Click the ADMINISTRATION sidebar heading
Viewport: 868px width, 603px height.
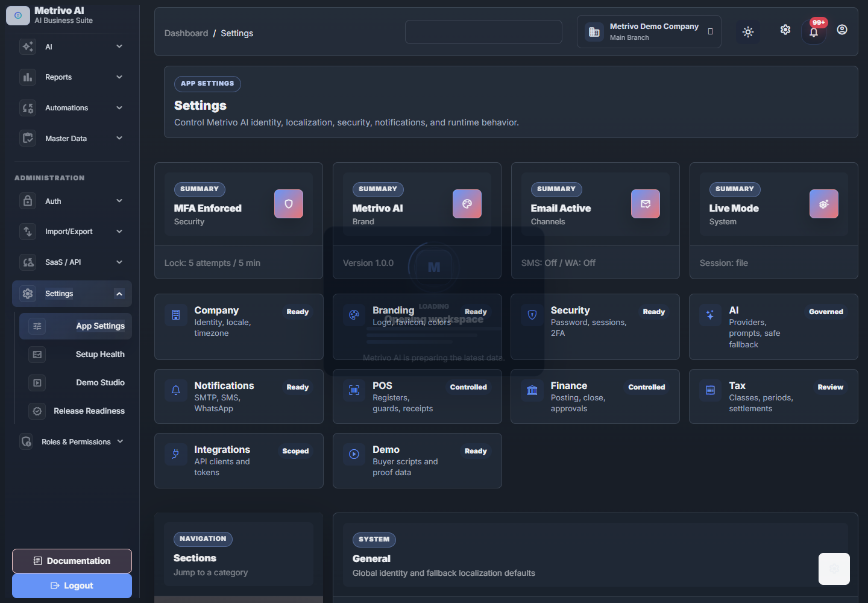pyautogui.click(x=49, y=178)
